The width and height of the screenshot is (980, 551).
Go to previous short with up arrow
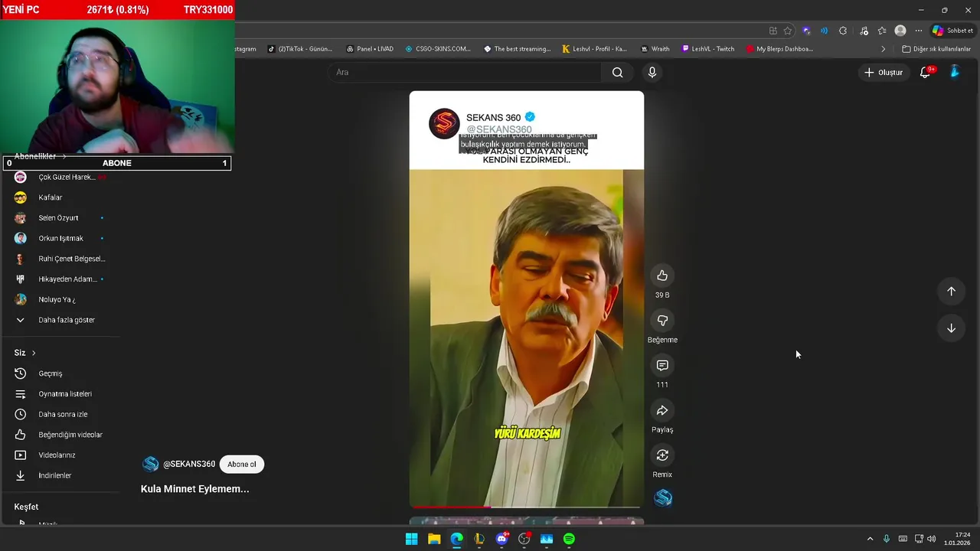tap(951, 291)
